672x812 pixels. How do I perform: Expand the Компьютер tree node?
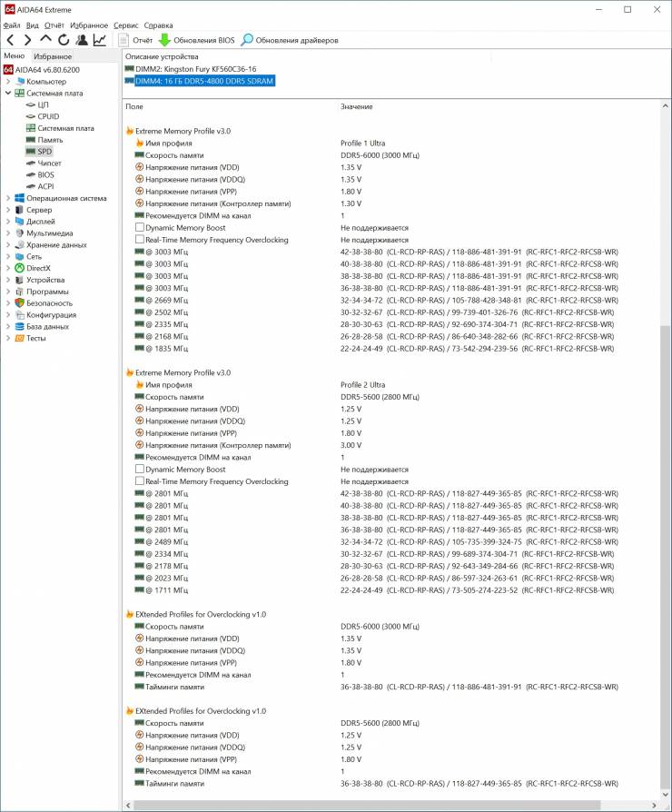tap(8, 82)
